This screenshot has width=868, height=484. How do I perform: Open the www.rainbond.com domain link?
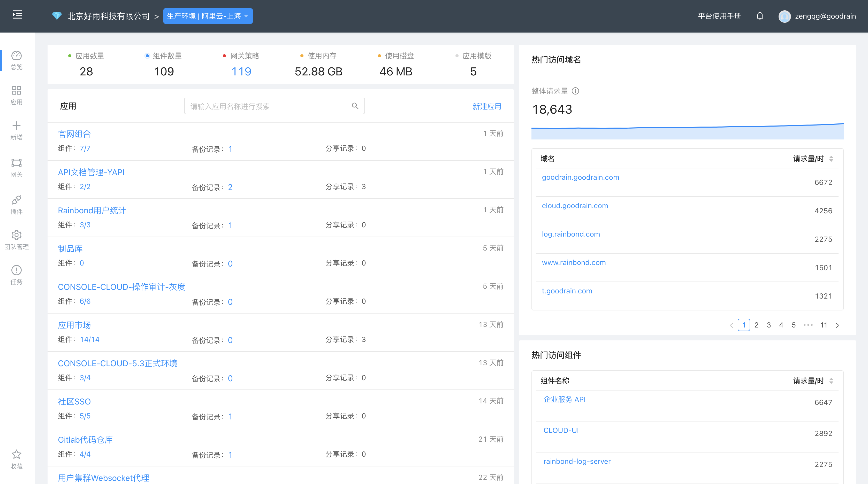click(x=574, y=262)
